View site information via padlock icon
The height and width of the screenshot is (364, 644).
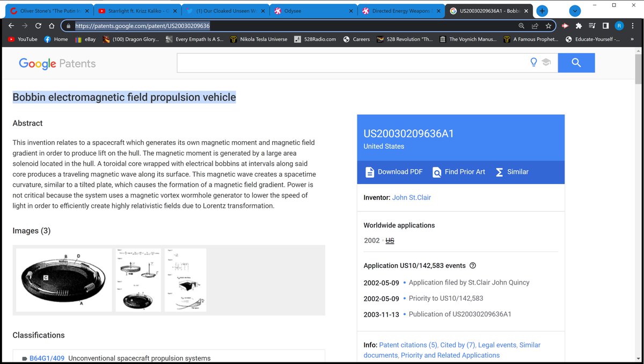(x=68, y=26)
